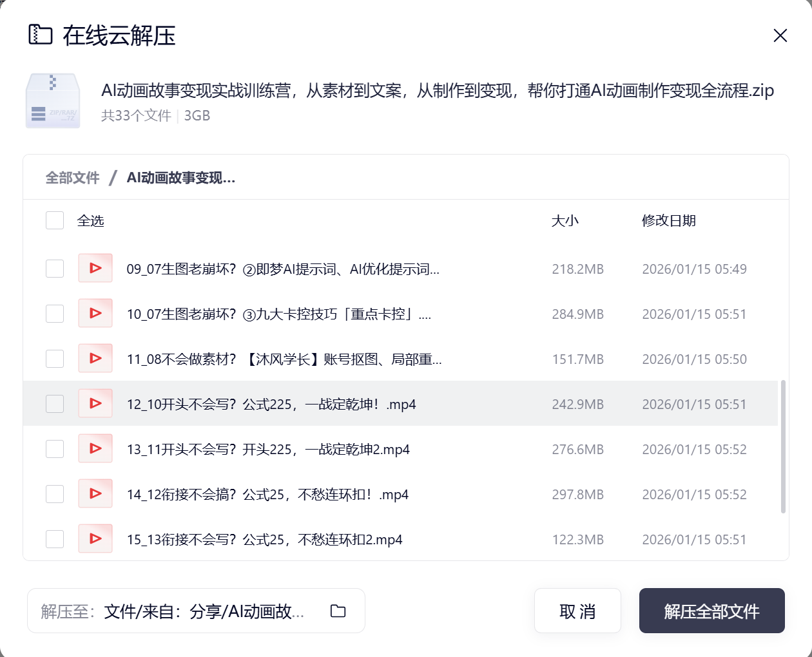Viewport: 812px width, 657px height.
Task: Click the play icon beside 13_11开头不会写
Action: 95,448
